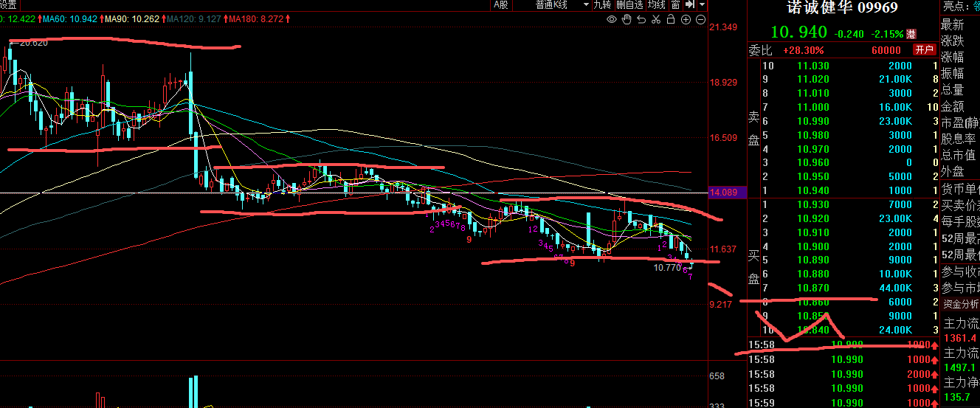Click the 21.349 price axis label
Viewport: 980px width, 408px height.
click(x=723, y=27)
